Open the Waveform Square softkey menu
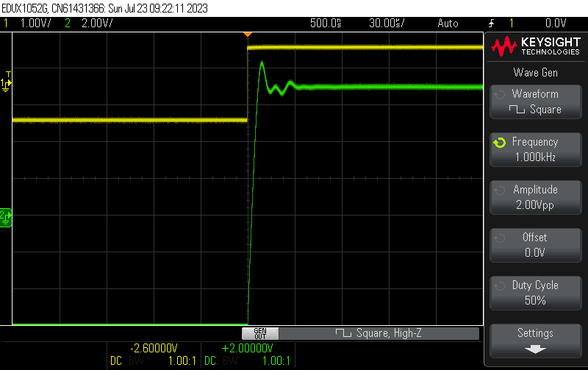The height and width of the screenshot is (370, 588). (x=535, y=102)
